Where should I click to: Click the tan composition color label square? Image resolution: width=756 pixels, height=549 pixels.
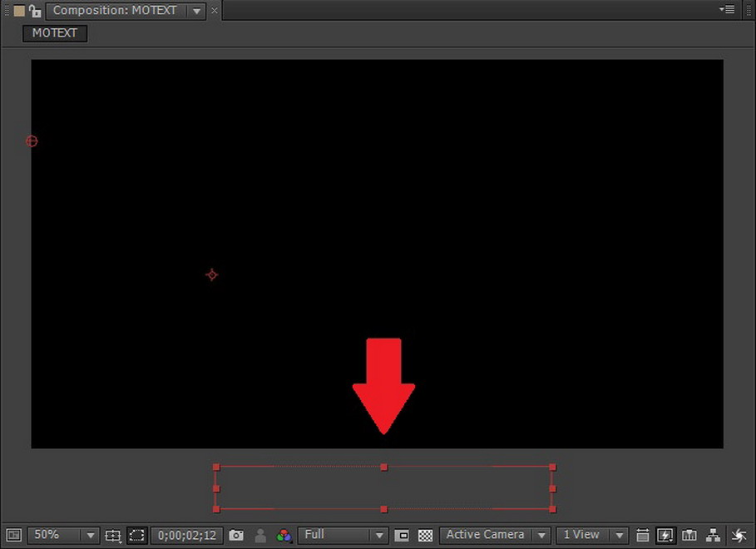[x=19, y=11]
